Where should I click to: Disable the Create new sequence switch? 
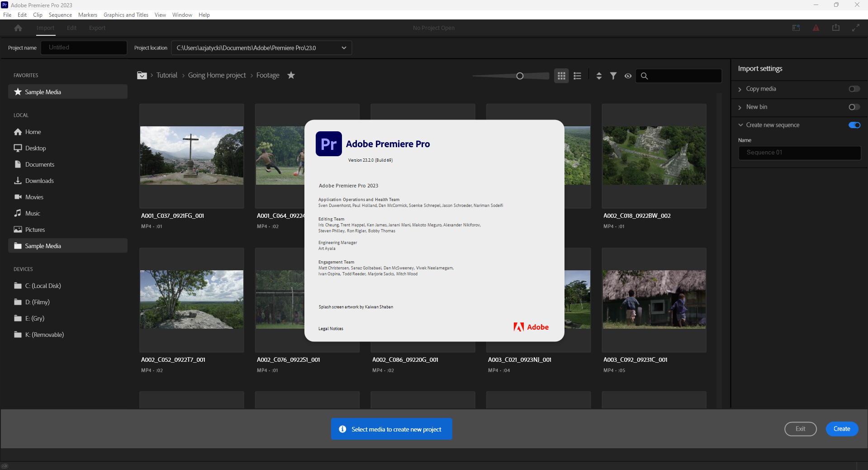[x=854, y=125]
